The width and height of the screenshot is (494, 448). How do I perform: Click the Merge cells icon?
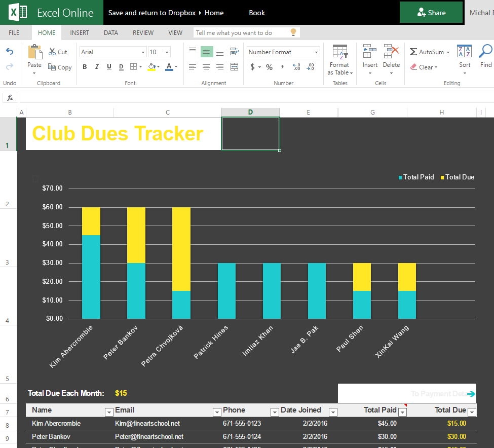[234, 67]
